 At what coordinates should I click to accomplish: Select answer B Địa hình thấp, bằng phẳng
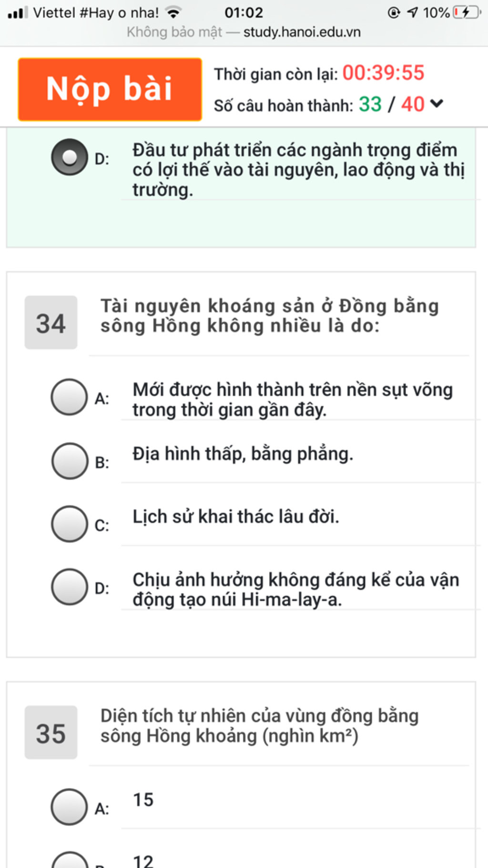coord(70,461)
